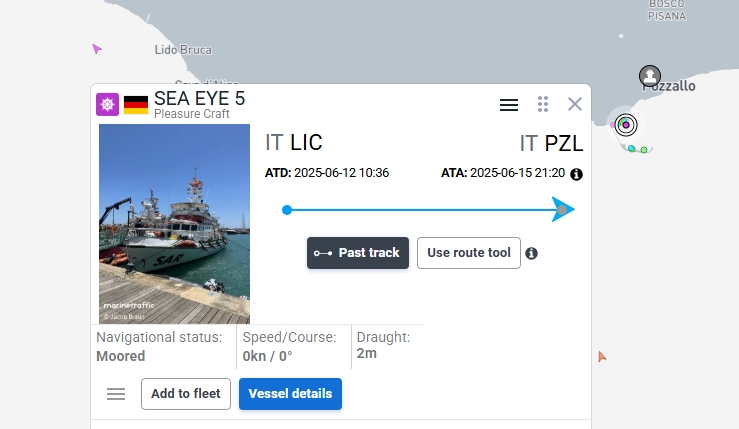Click the purple ship wheel vessel-type icon
739x429 pixels.
pos(107,104)
